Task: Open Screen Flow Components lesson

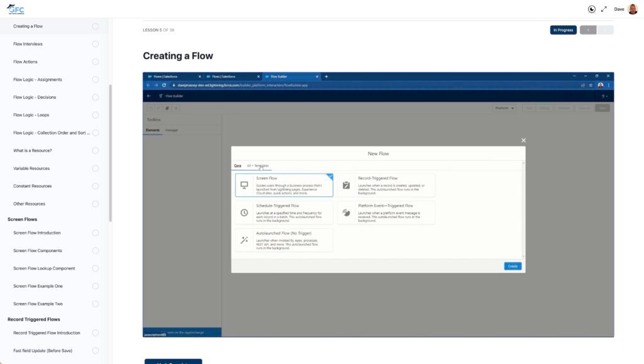Action: pyautogui.click(x=37, y=251)
